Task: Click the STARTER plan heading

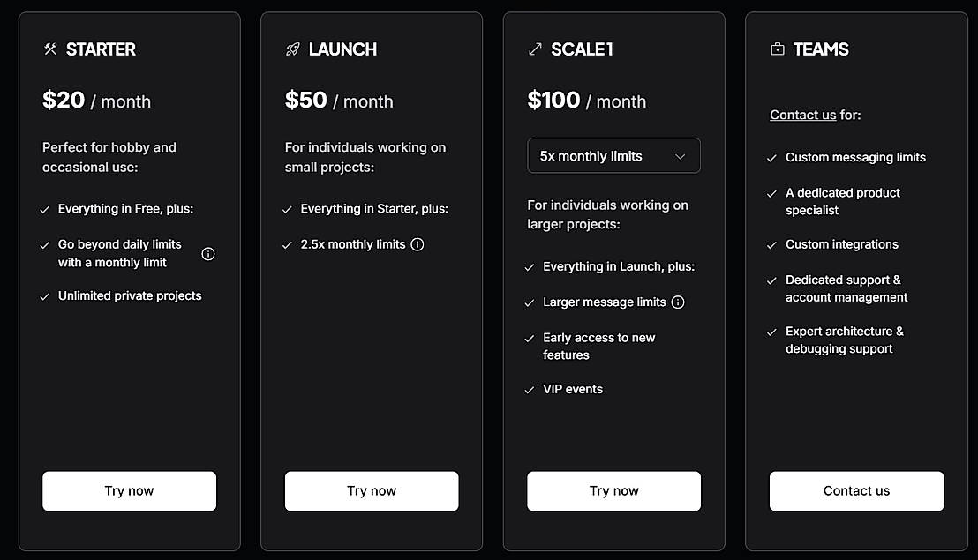Action: pos(101,49)
